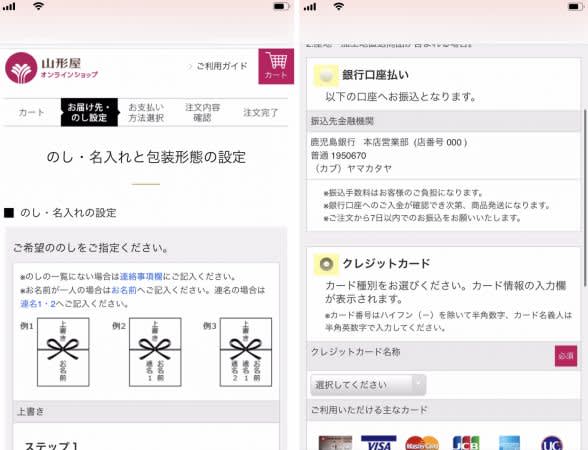
Task: Open the 選択してください card type dropdown
Action: click(368, 385)
